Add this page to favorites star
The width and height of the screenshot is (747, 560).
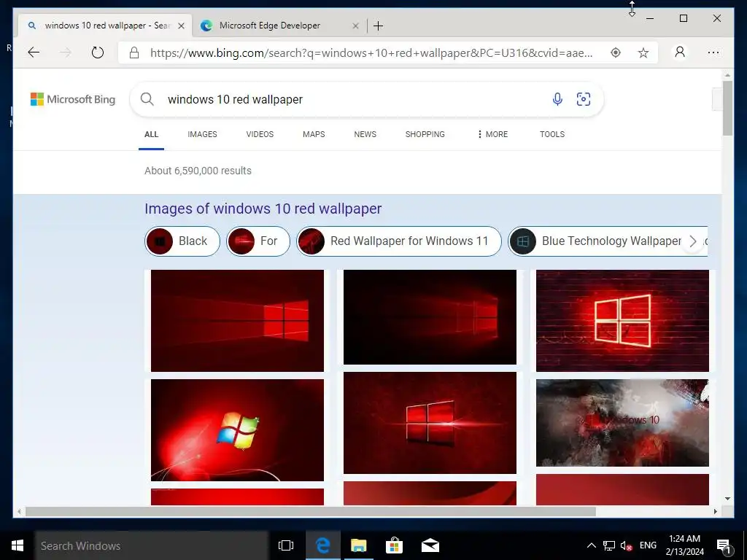643,52
